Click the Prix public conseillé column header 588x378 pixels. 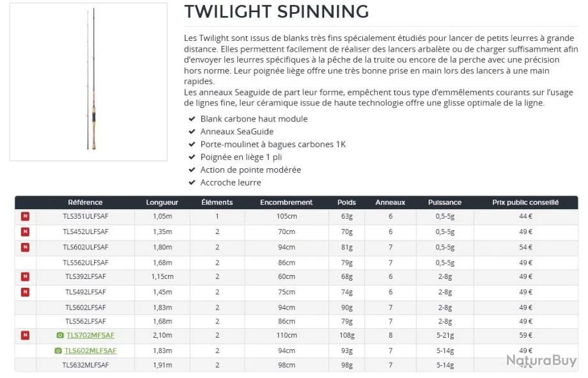tap(525, 202)
